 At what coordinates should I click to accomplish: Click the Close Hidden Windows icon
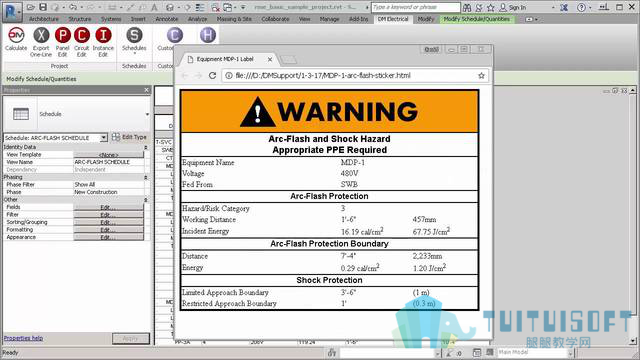tap(215, 7)
